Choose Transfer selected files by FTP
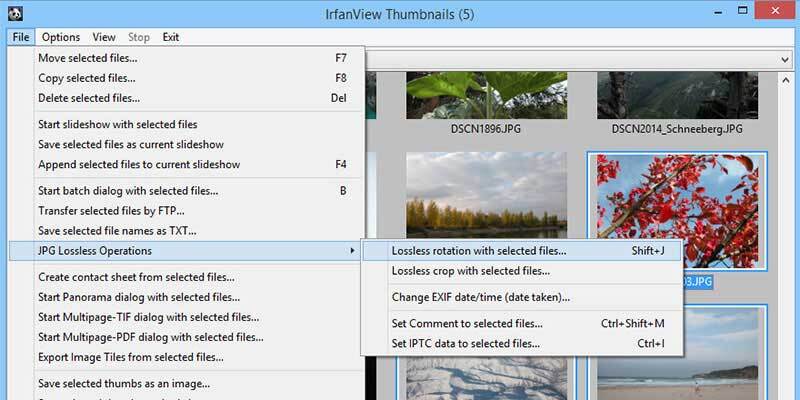The width and height of the screenshot is (800, 400). pos(187,211)
